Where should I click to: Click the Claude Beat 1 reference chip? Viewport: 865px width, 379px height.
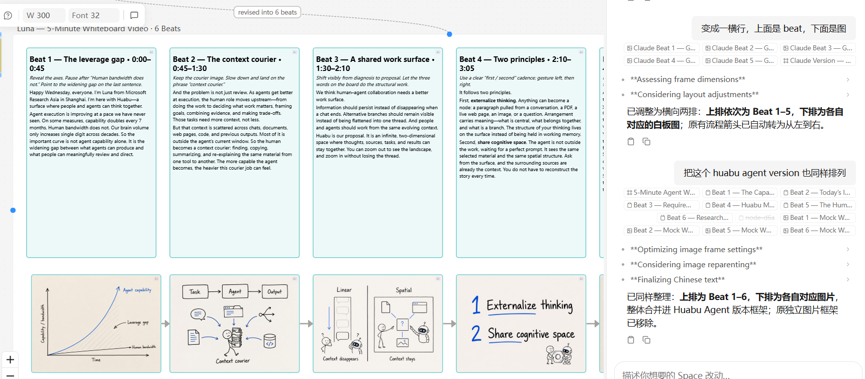[661, 48]
